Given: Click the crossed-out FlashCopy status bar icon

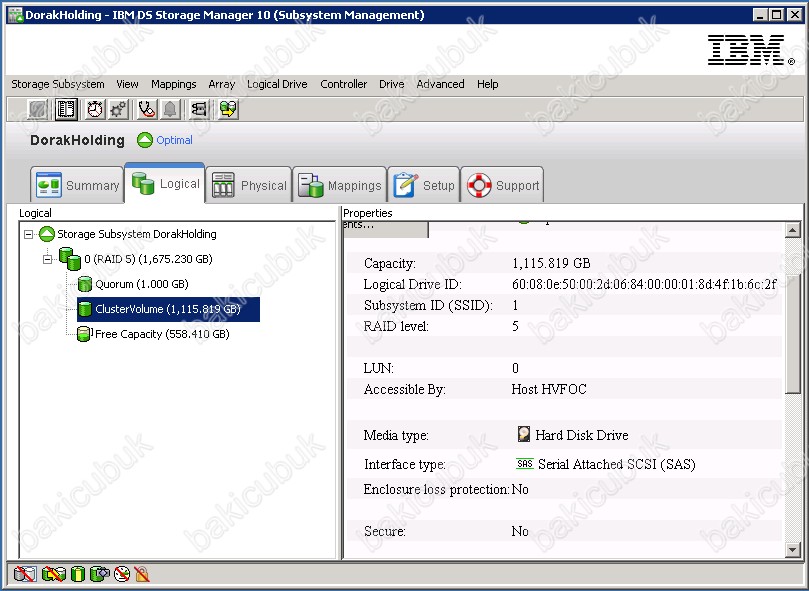Looking at the screenshot, I should [25, 573].
